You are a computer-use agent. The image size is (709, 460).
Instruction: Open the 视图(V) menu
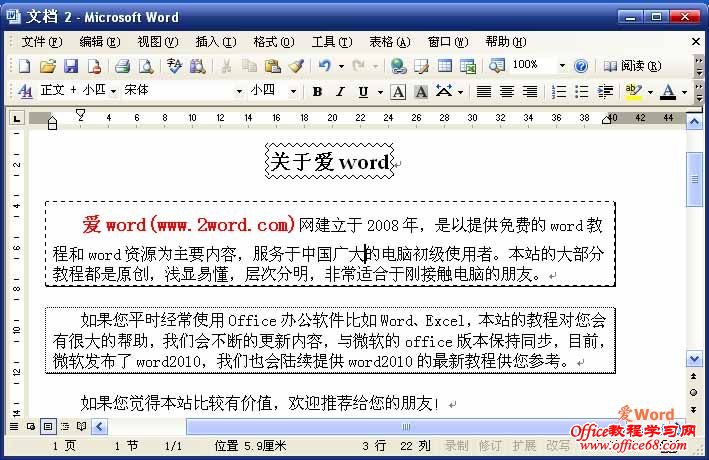click(158, 42)
